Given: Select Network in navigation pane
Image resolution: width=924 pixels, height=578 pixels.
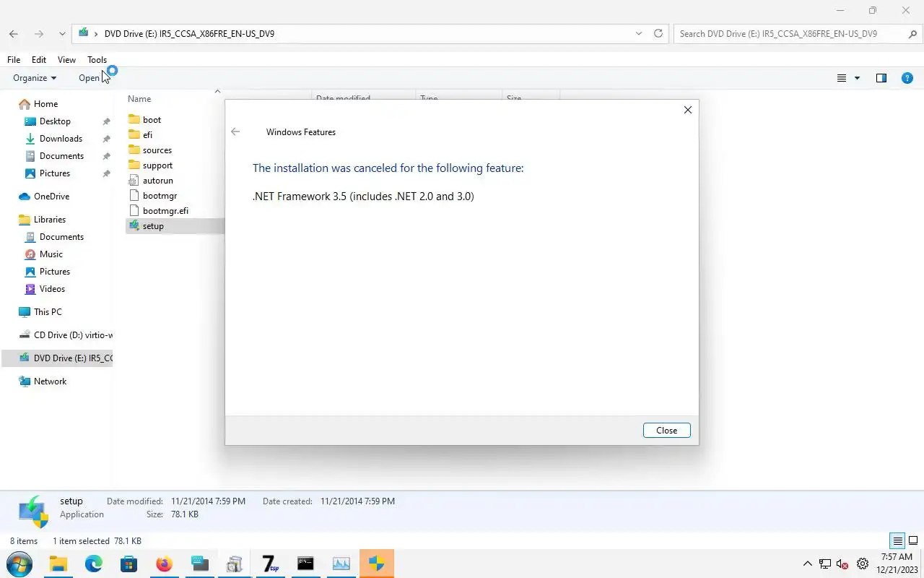Looking at the screenshot, I should click(50, 381).
